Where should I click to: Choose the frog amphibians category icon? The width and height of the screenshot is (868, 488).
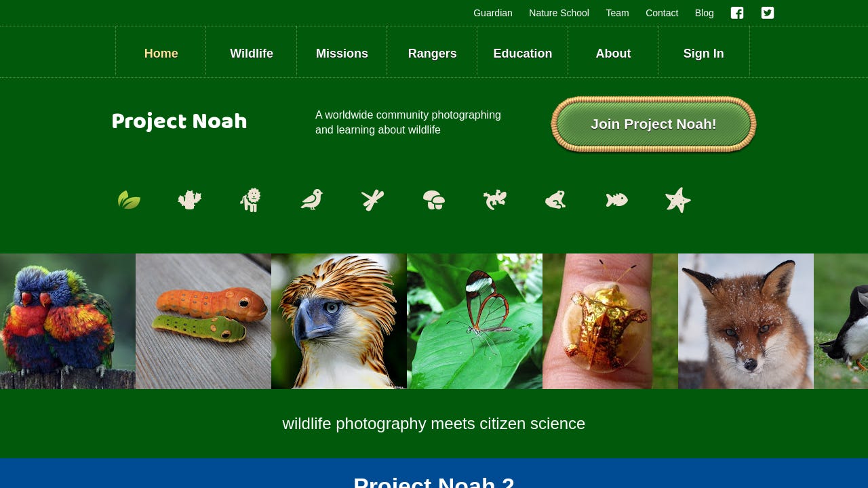555,200
